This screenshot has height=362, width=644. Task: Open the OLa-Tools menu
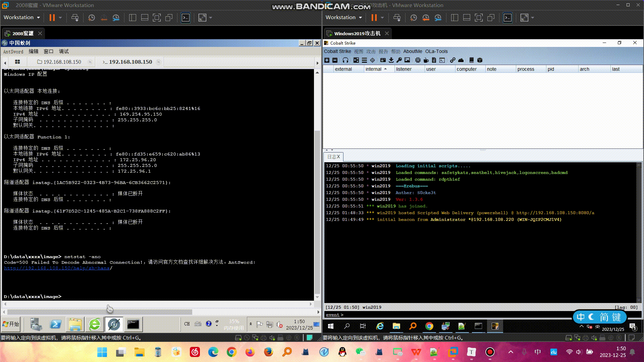tap(436, 51)
